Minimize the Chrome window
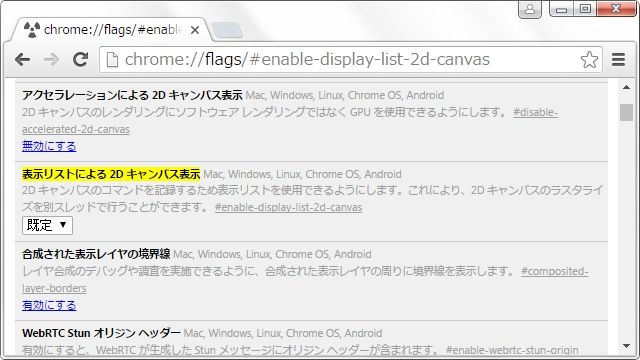640x360 pixels. click(x=561, y=9)
